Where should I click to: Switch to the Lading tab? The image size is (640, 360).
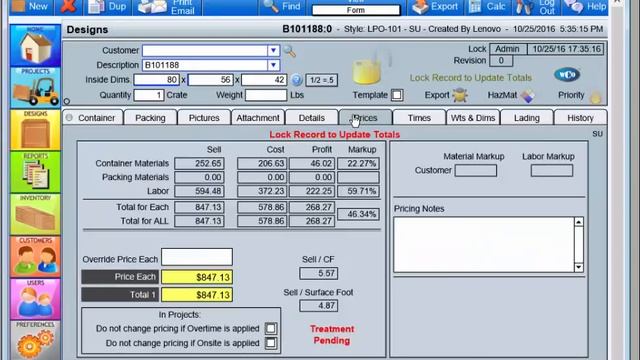(x=527, y=118)
